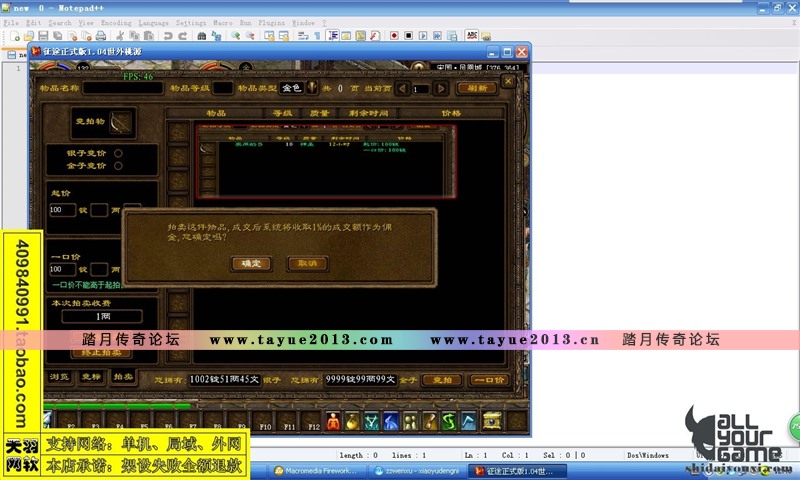Click the 终止拍卖 stop auction button
The height and width of the screenshot is (480, 800).
pos(101,352)
